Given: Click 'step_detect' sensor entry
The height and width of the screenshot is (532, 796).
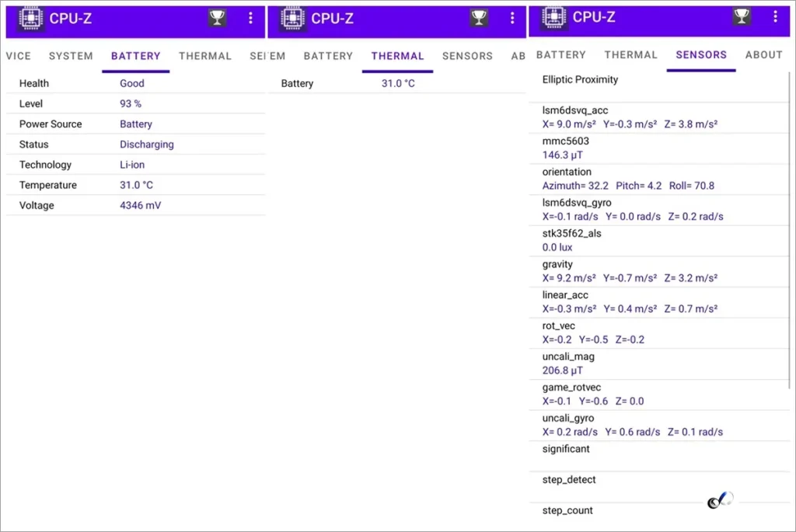Looking at the screenshot, I should click(x=658, y=487).
